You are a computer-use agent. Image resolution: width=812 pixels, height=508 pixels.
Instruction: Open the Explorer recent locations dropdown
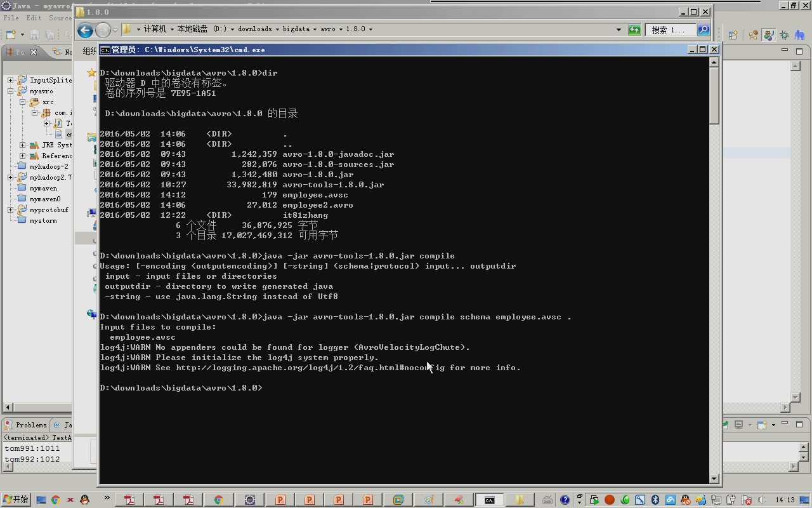coord(115,30)
